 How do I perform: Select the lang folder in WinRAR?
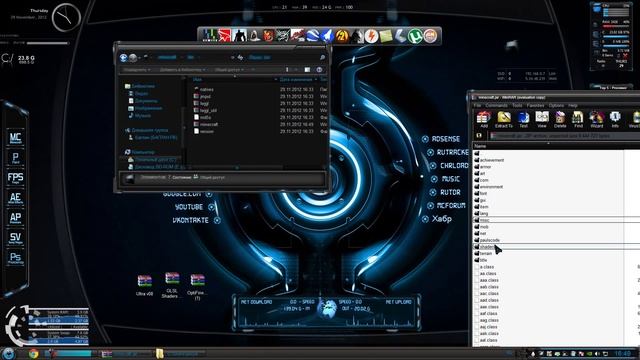[x=481, y=213]
